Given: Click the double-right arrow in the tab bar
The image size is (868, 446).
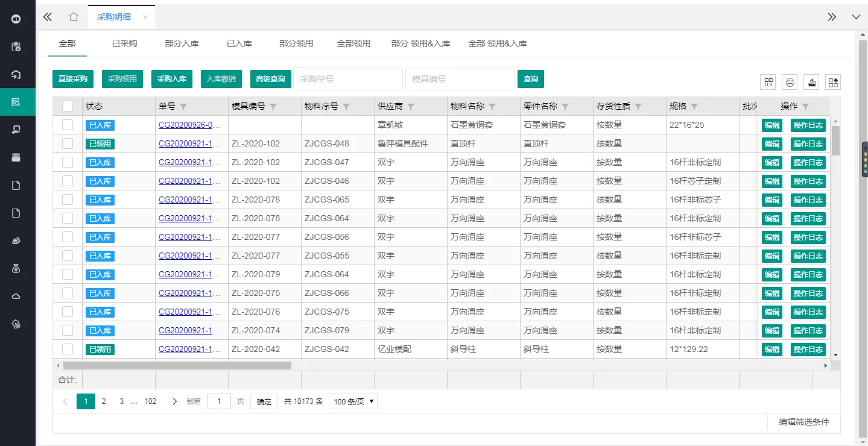Looking at the screenshot, I should (832, 17).
